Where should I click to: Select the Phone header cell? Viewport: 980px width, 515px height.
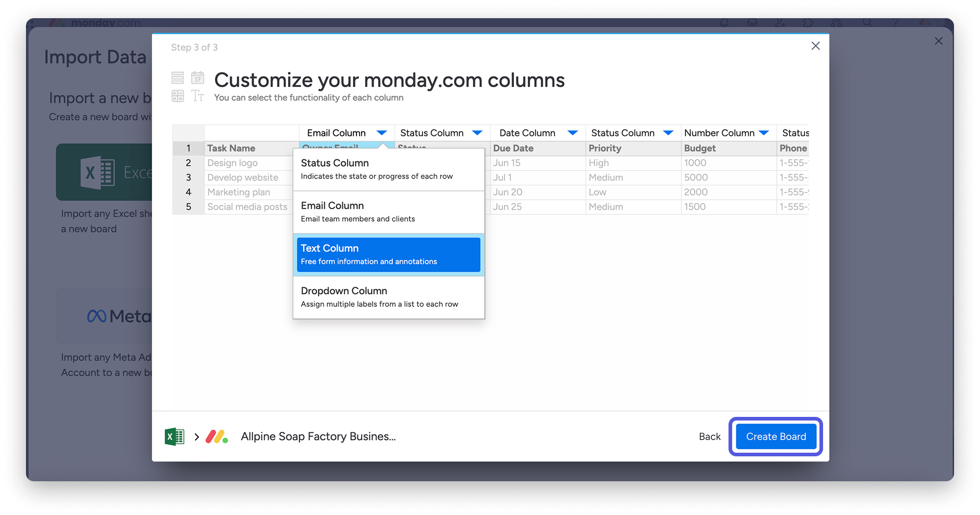click(x=793, y=148)
